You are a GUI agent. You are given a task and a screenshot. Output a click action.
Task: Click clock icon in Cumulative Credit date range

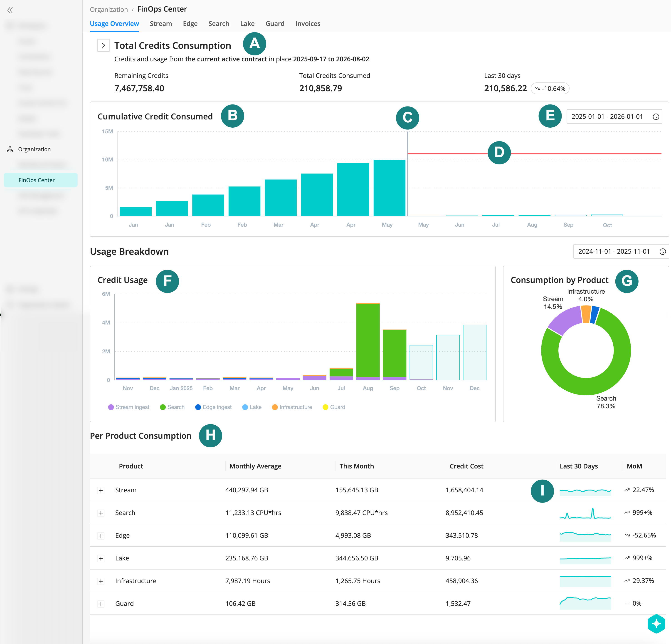pyautogui.click(x=656, y=117)
